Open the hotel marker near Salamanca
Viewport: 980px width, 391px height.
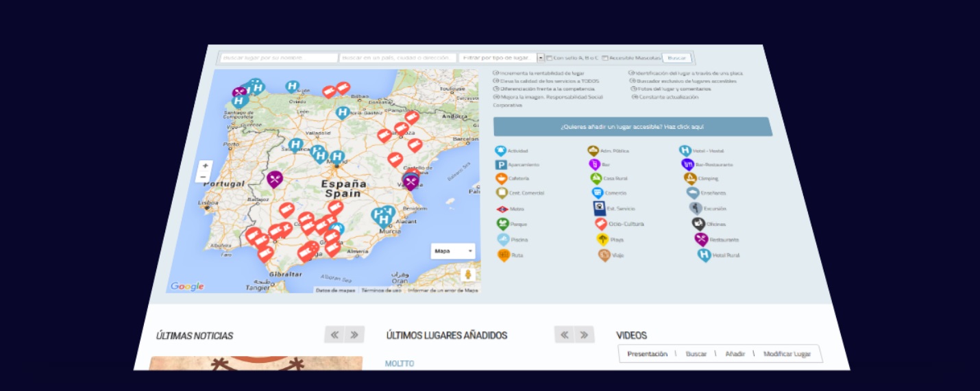295,145
